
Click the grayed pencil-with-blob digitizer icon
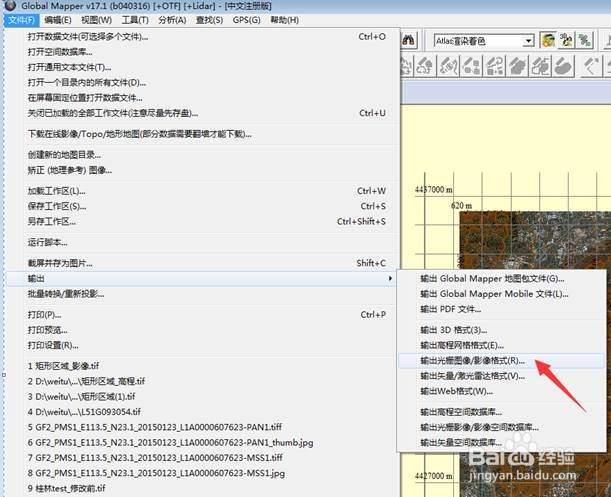click(x=563, y=66)
